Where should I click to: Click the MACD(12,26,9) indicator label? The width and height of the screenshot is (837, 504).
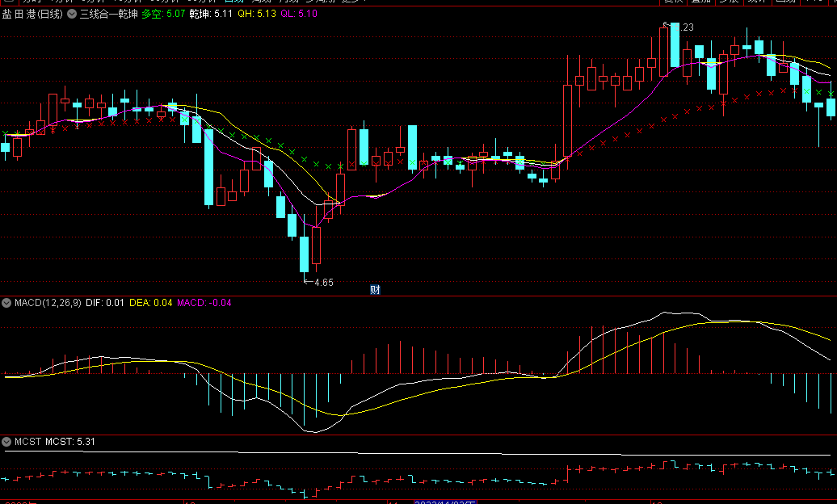click(48, 303)
